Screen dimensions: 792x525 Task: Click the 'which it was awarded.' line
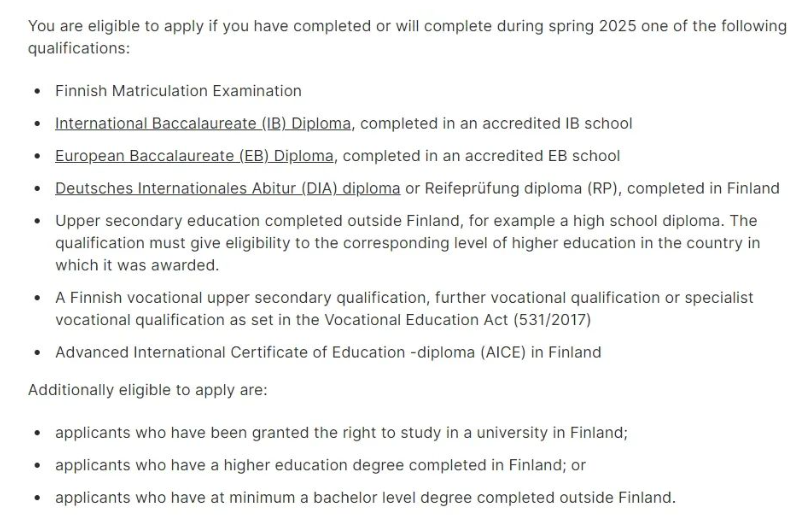click(137, 265)
